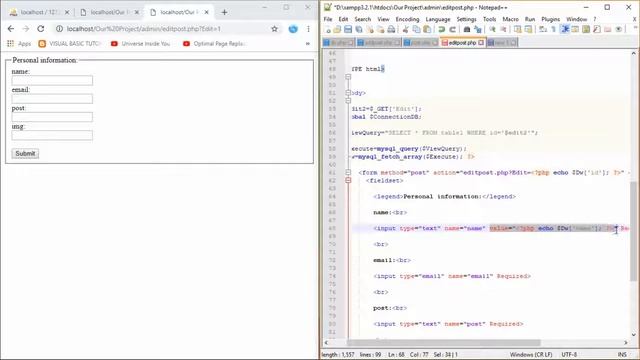Screen dimensions: 640x360
Task: Open the Macro menu in Notepad++
Action: tap(510, 19)
